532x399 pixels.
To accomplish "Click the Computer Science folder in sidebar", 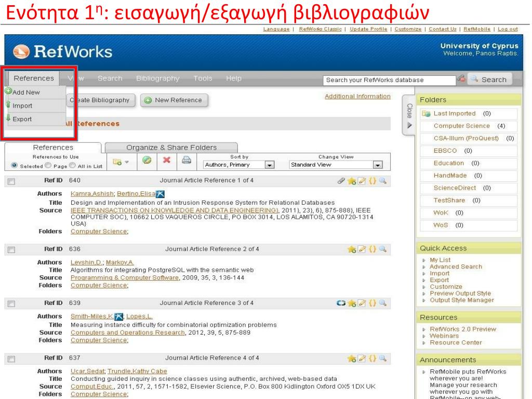I will tap(461, 126).
